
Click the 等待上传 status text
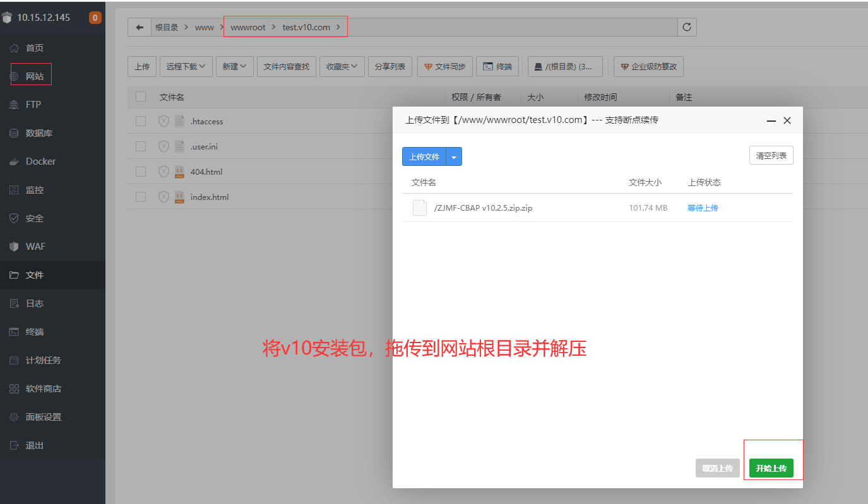(703, 208)
